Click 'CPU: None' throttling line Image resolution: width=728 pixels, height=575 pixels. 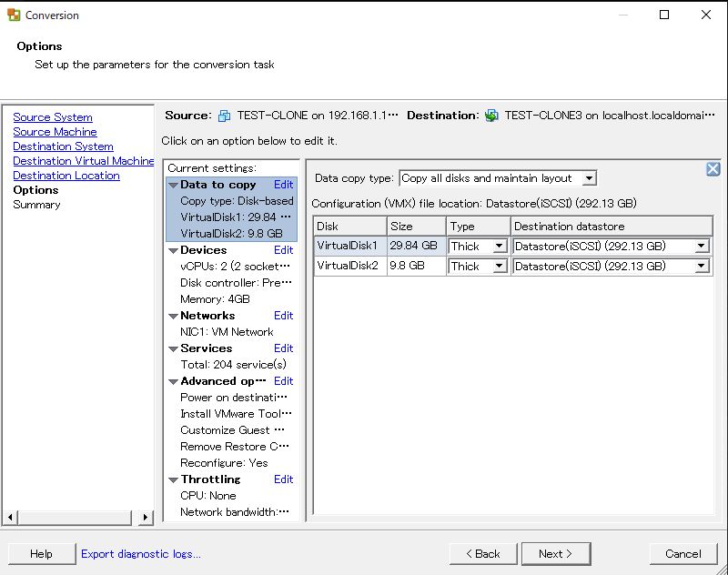pyautogui.click(x=208, y=496)
